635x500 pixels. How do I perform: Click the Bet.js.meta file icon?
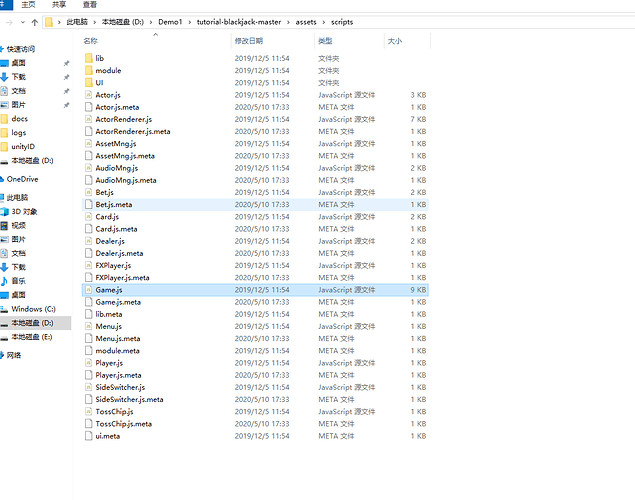pyautogui.click(x=89, y=204)
